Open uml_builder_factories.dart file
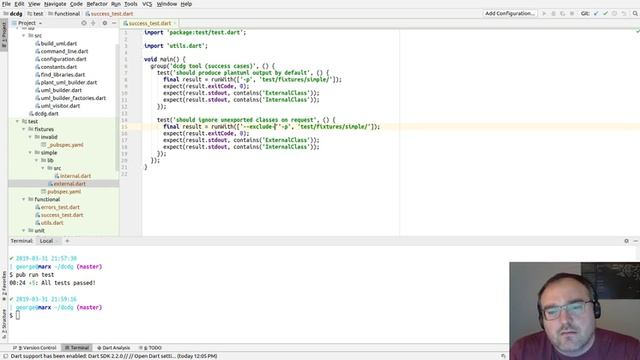 pyautogui.click(x=71, y=98)
